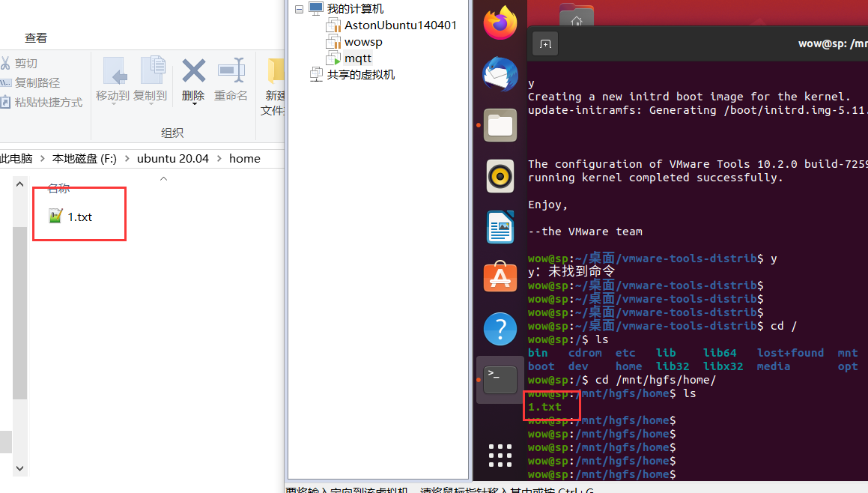
Task: Open the Home folder desktop icon
Action: click(576, 15)
